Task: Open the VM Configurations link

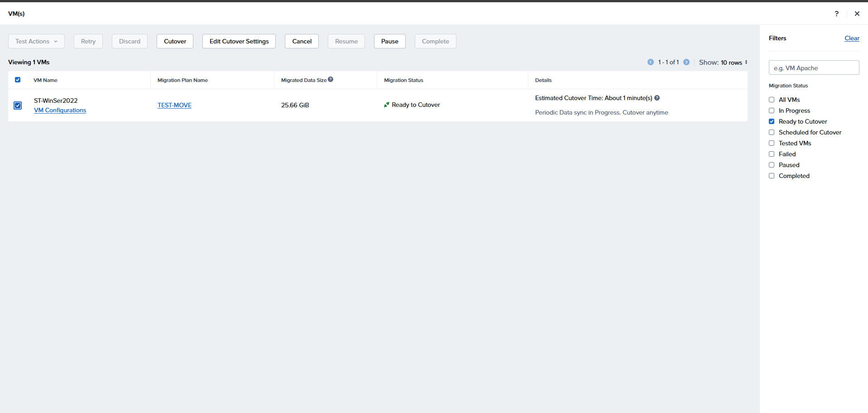Action: coord(60,110)
